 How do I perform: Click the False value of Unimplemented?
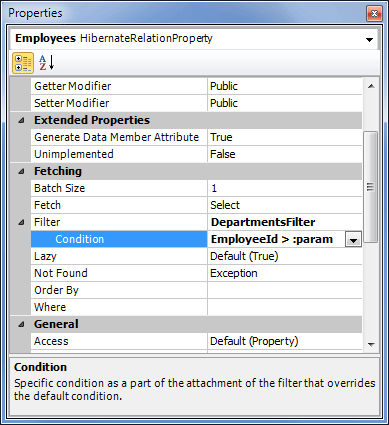coord(223,154)
